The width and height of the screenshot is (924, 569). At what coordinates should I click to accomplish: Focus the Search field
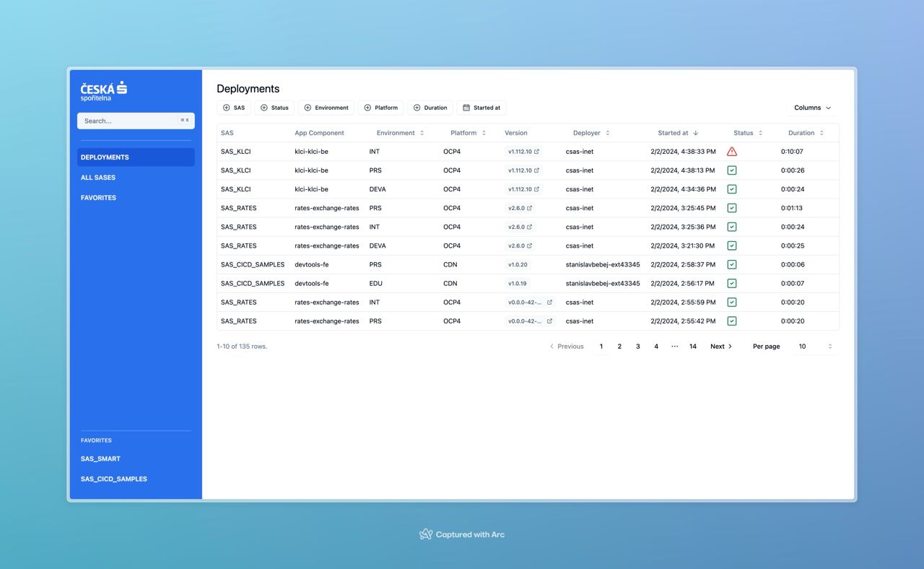click(x=136, y=121)
